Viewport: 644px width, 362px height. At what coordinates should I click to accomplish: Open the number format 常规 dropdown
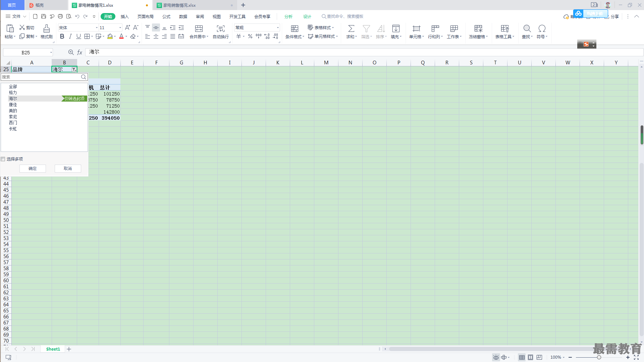tap(278, 28)
